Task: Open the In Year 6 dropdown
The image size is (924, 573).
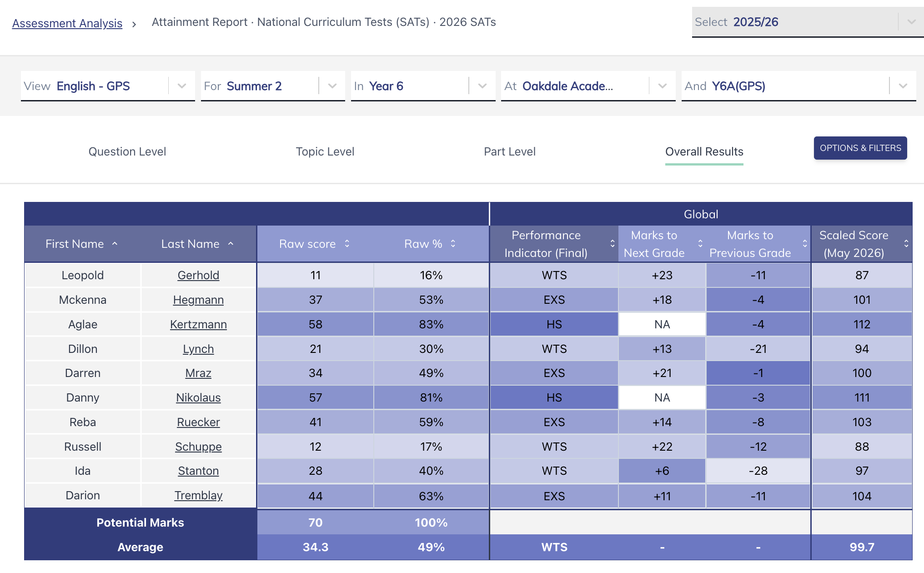Action: point(423,86)
